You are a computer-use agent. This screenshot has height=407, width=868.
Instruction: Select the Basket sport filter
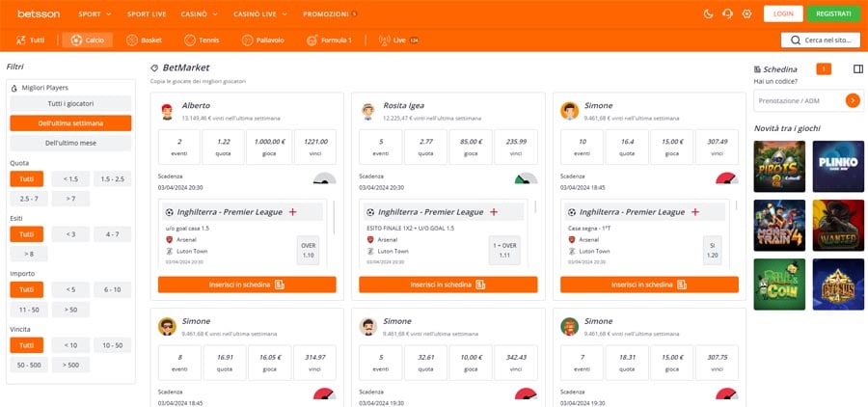pos(144,40)
